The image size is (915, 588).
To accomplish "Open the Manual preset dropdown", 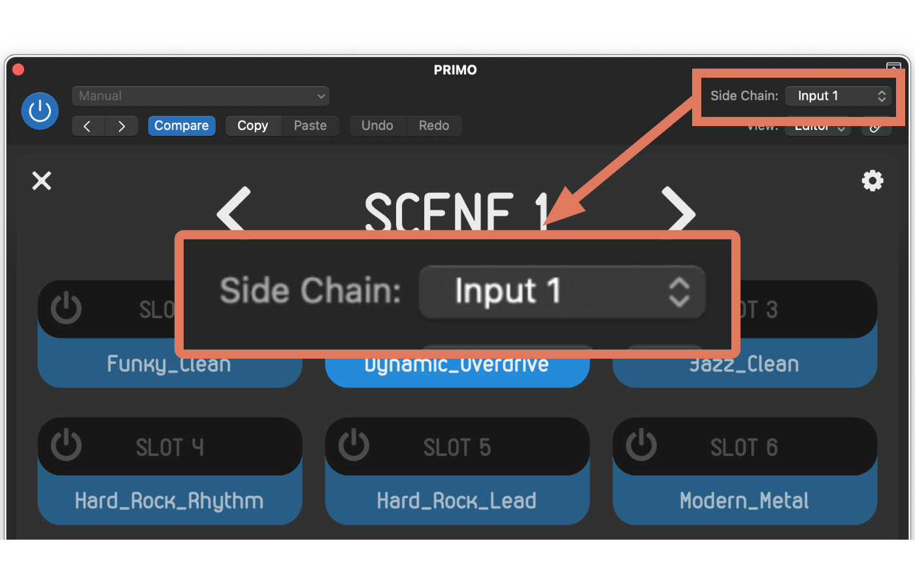I will click(x=201, y=96).
